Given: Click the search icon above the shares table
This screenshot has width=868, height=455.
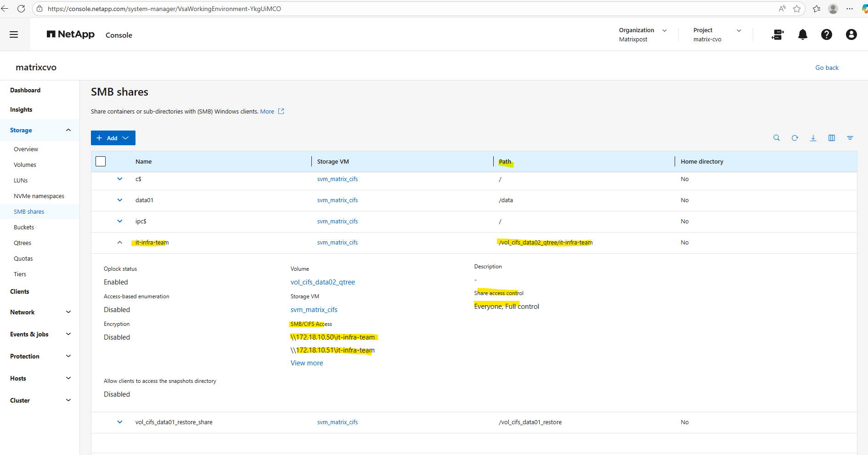Looking at the screenshot, I should coord(776,138).
